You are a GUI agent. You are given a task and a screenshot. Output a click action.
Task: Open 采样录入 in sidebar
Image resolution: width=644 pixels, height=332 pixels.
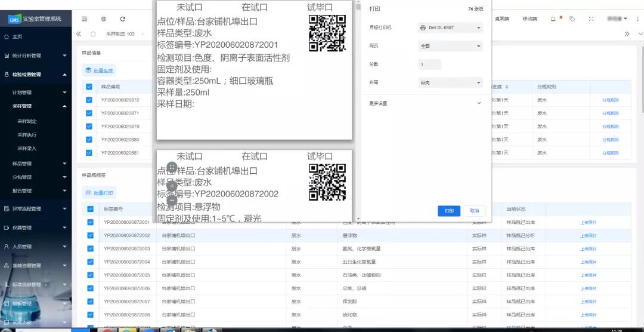(x=27, y=148)
